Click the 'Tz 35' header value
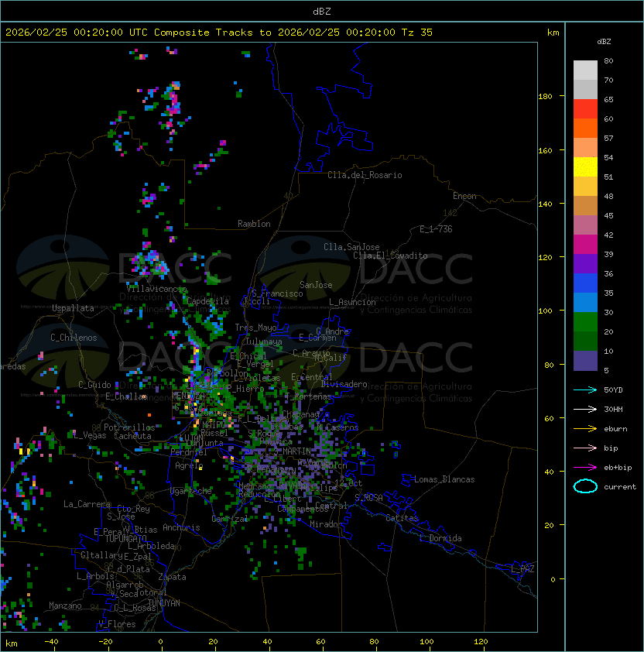 pos(417,33)
